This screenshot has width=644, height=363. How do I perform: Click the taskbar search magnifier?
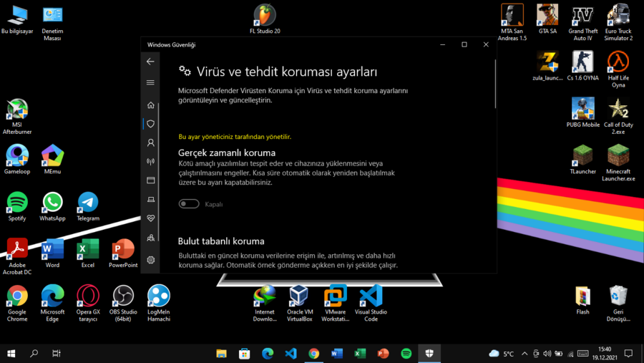(34, 354)
